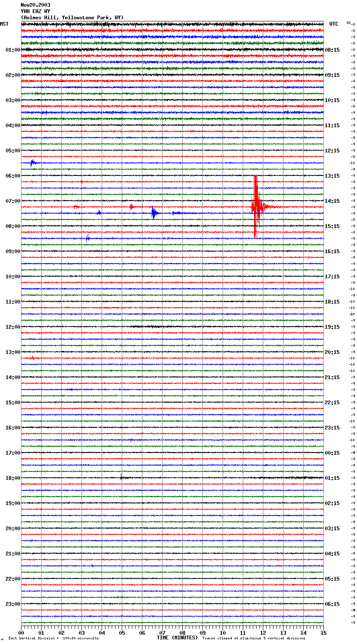The width and height of the screenshot is (357, 644).
Task: Click the 06:15 UTC time label
Action: tap(332, 604)
